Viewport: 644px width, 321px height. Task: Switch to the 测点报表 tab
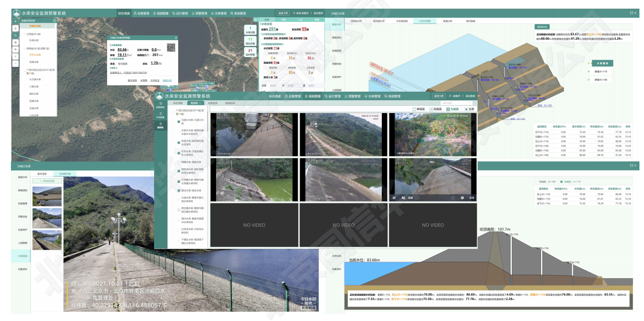(471, 21)
